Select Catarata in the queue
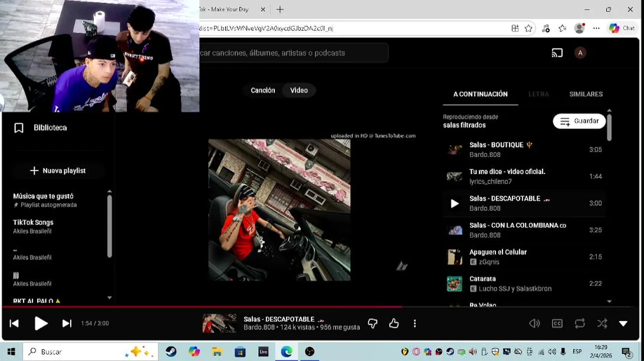Screen dimensions: 644x361 (524, 284)
